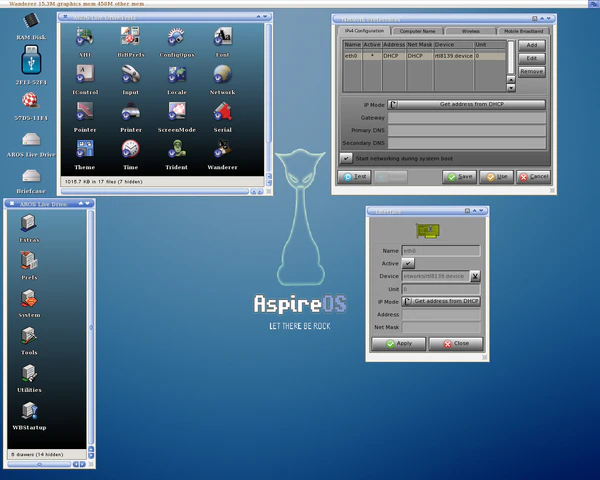Launch the Time preferences icon
Screen dimensions: 600x480
coord(130,149)
